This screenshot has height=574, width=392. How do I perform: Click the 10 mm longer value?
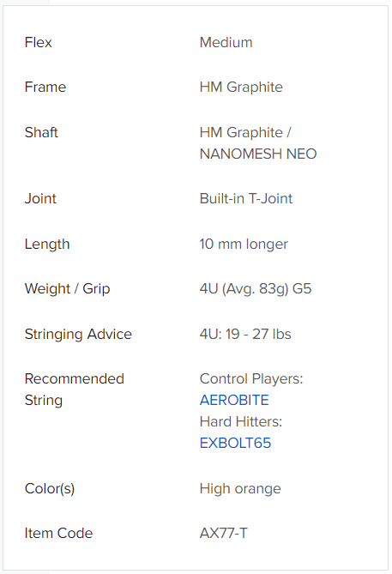(x=244, y=245)
